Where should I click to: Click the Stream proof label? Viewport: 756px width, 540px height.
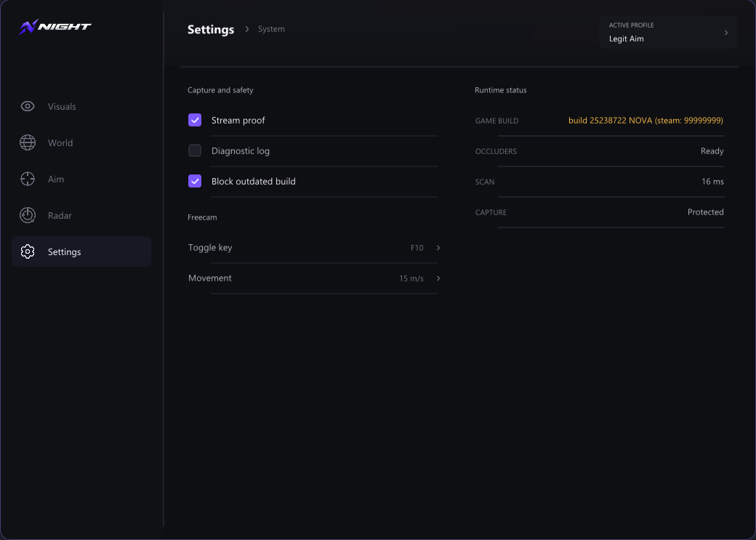238,121
